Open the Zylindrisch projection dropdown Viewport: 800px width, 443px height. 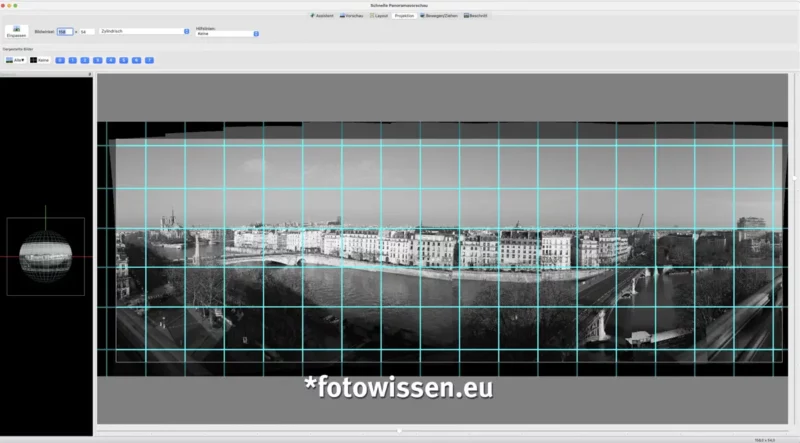pyautogui.click(x=144, y=31)
